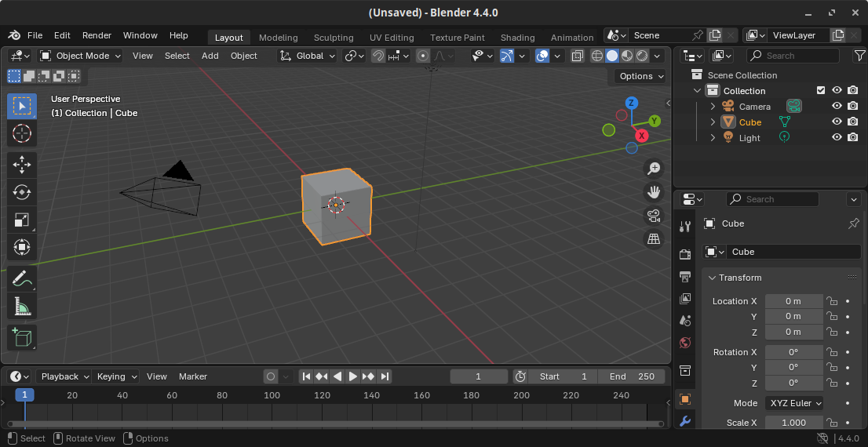
Task: Open the Collection properties tab
Action: click(685, 371)
